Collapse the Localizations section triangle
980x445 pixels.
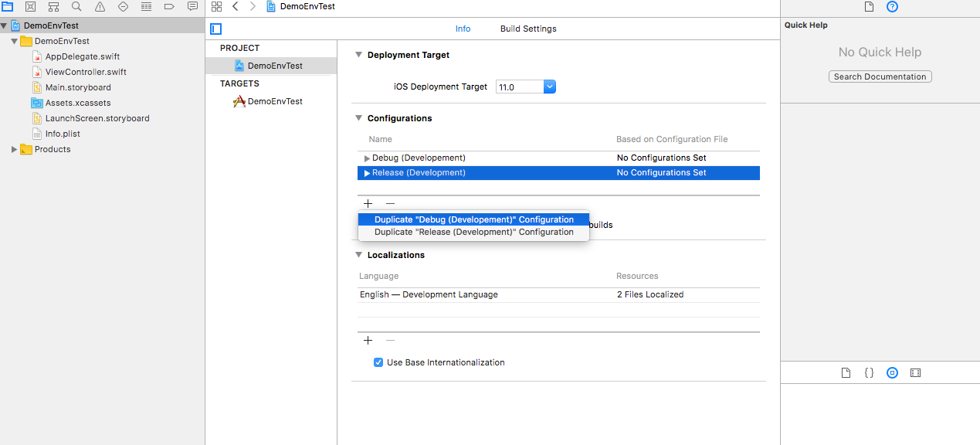point(358,255)
